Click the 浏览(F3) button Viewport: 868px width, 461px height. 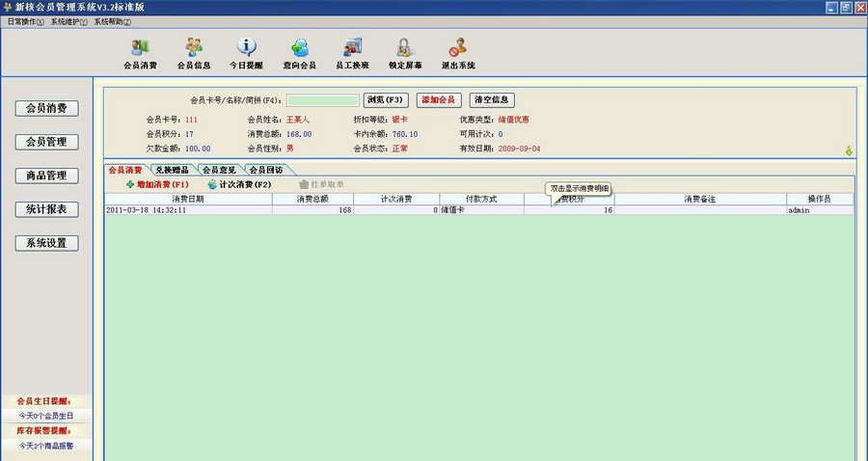(386, 100)
